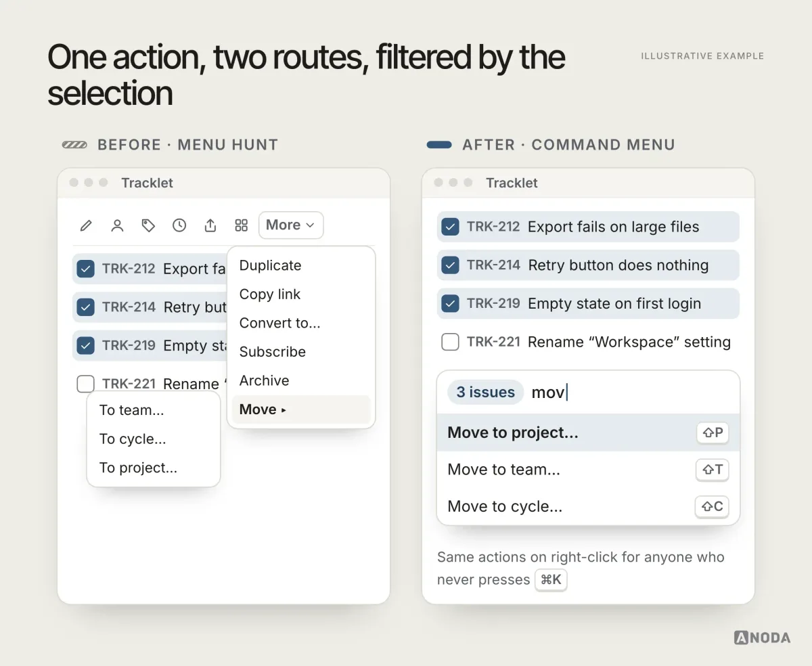Click the ⇧C shortcut badge
812x666 pixels.
(x=713, y=506)
